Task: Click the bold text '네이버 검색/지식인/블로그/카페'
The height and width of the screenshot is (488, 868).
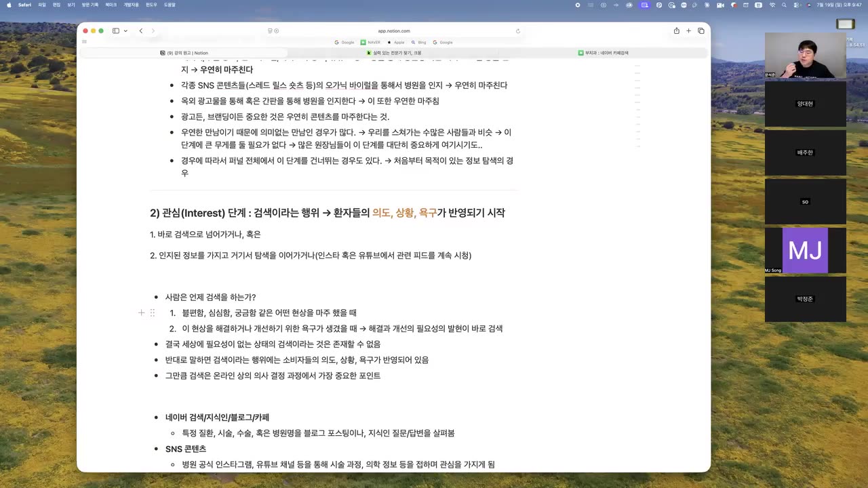Action: pos(217,418)
